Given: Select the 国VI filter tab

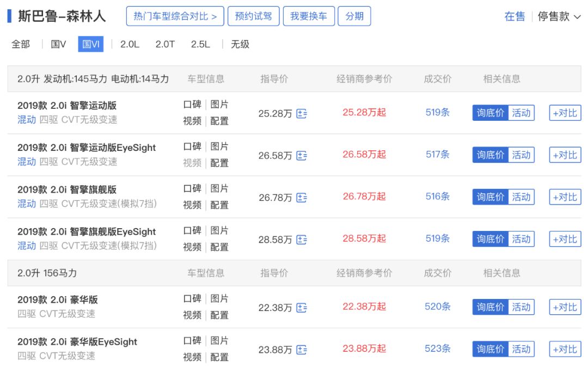Looking at the screenshot, I should [x=91, y=44].
